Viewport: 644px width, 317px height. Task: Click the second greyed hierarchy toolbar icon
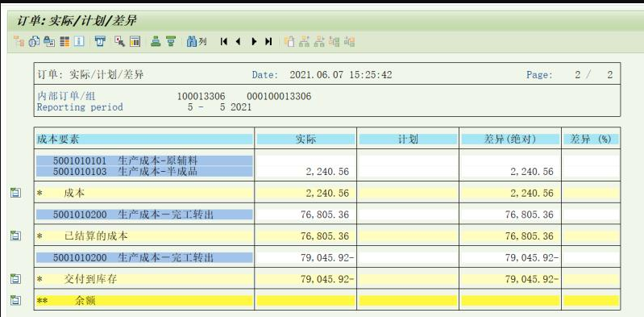pyautogui.click(x=319, y=41)
